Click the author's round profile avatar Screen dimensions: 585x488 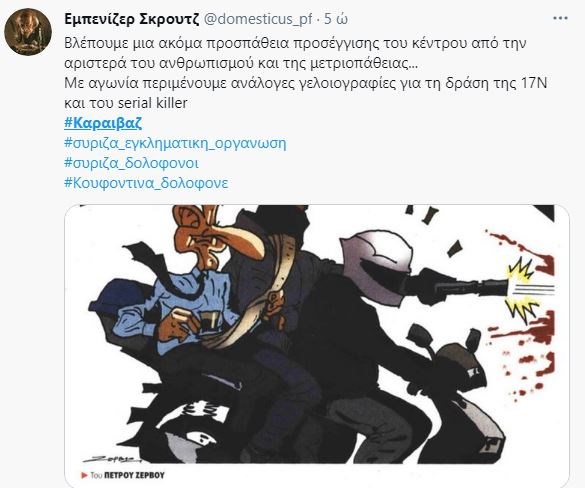(28, 32)
